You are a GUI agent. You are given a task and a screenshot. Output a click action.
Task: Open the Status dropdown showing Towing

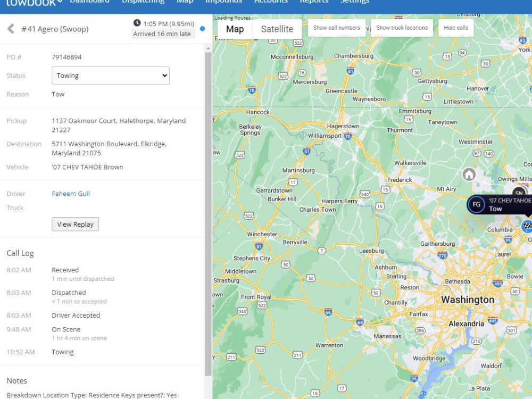click(x=111, y=76)
